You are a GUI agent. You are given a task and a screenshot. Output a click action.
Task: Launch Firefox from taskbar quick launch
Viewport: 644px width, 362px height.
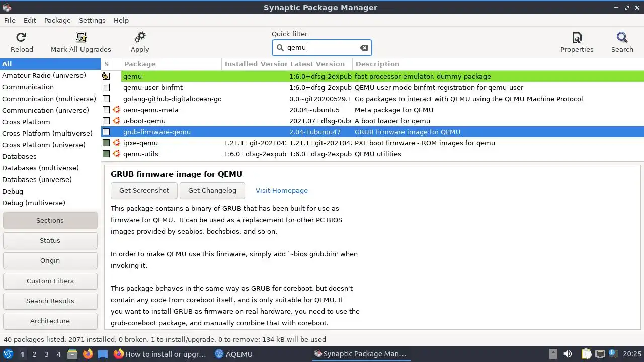(x=88, y=354)
